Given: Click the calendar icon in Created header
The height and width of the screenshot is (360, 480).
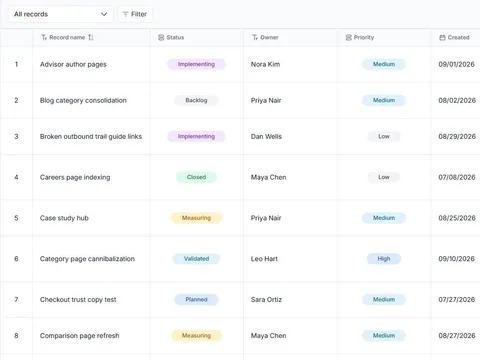Looking at the screenshot, I should (x=442, y=37).
